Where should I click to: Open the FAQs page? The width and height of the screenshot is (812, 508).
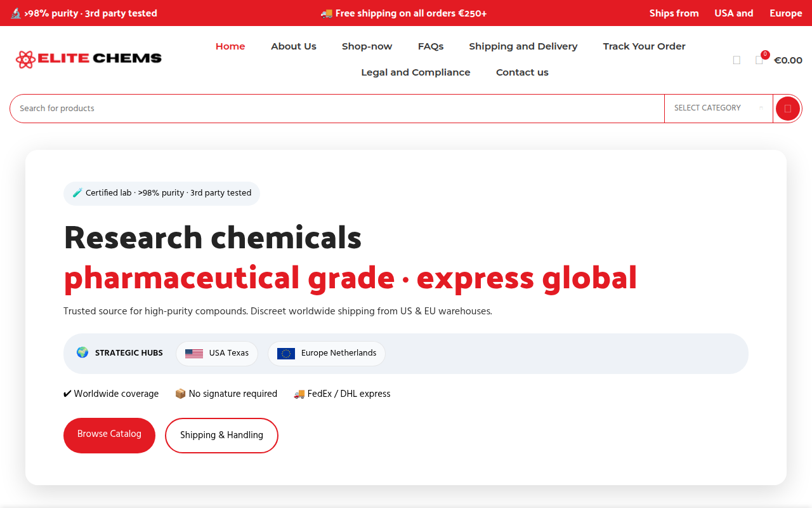pos(431,46)
